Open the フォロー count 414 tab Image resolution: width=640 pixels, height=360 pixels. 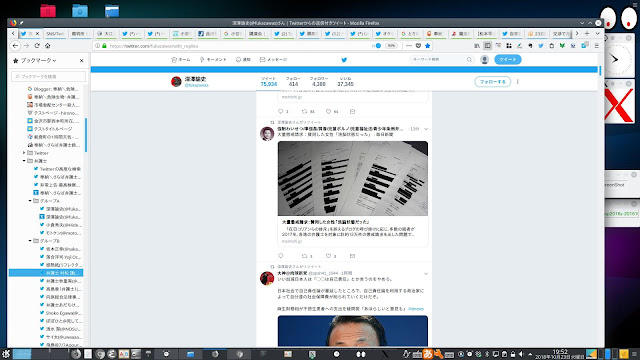(x=293, y=82)
